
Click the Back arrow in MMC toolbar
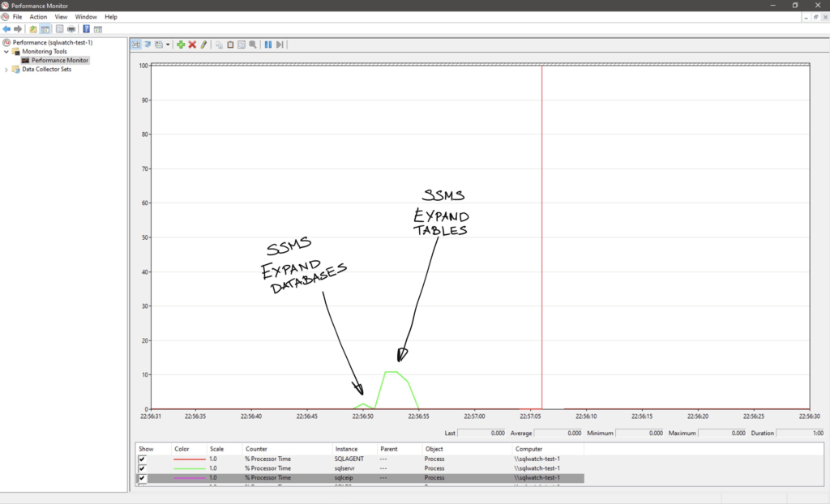point(6,29)
